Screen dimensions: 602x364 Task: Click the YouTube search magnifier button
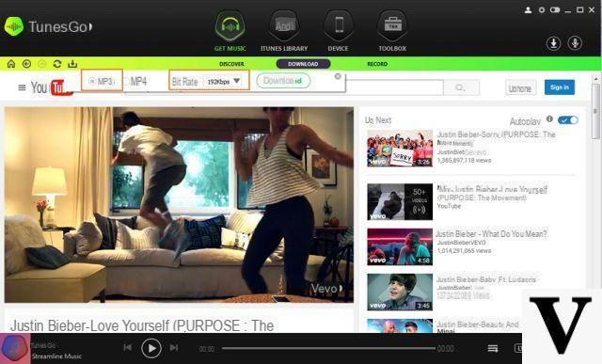461,87
